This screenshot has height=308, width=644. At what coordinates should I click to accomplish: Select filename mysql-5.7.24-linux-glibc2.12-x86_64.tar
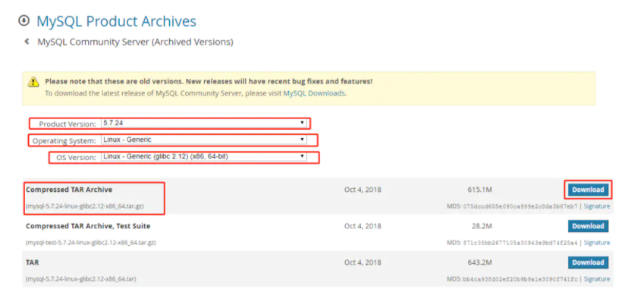[x=81, y=279]
